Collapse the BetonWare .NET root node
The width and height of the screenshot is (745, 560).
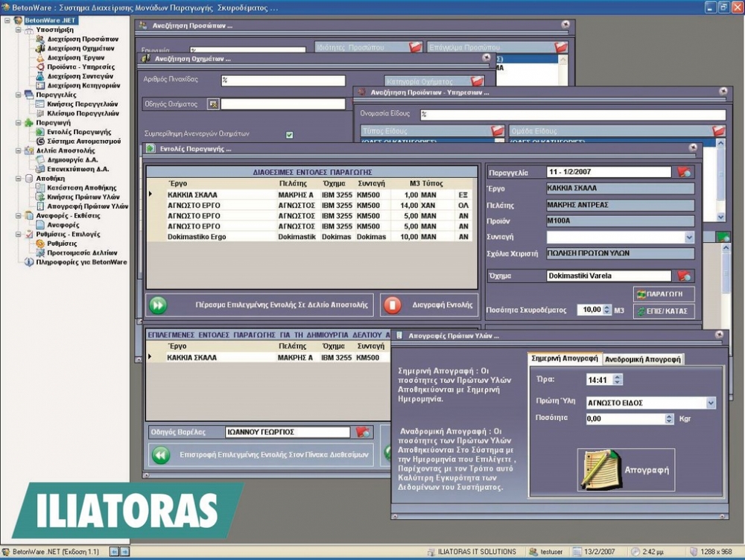(x=7, y=20)
